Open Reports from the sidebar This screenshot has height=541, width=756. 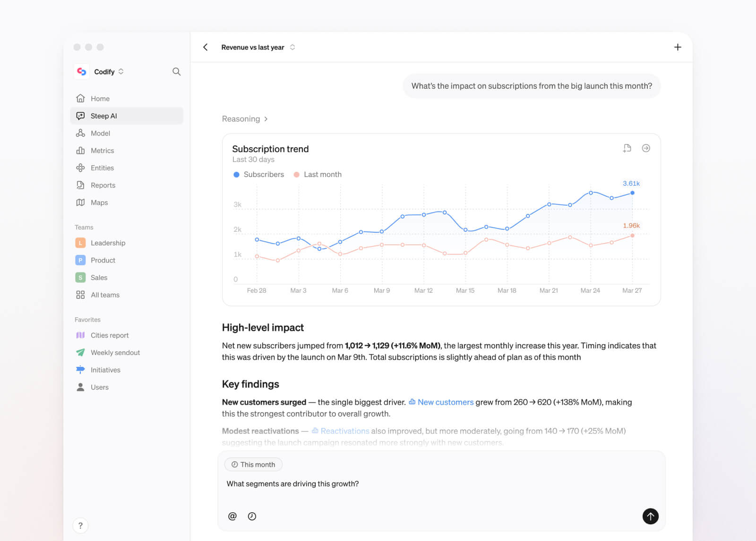[x=103, y=185]
